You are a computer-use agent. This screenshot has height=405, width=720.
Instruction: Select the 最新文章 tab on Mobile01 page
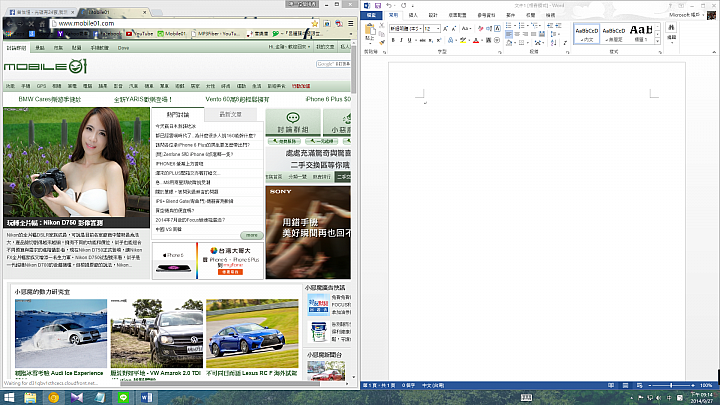230,114
